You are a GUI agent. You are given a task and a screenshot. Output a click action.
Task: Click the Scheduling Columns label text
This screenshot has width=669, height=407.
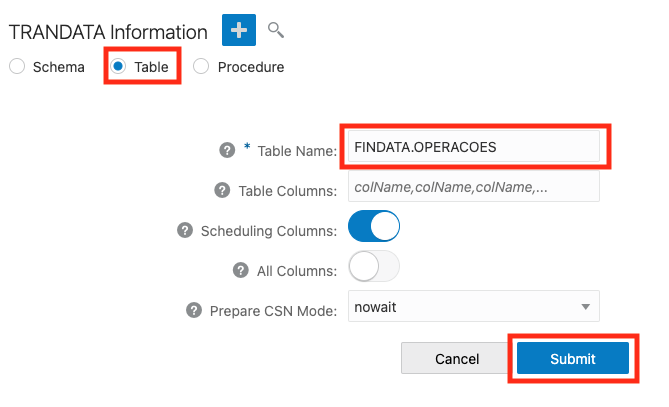[x=269, y=231]
